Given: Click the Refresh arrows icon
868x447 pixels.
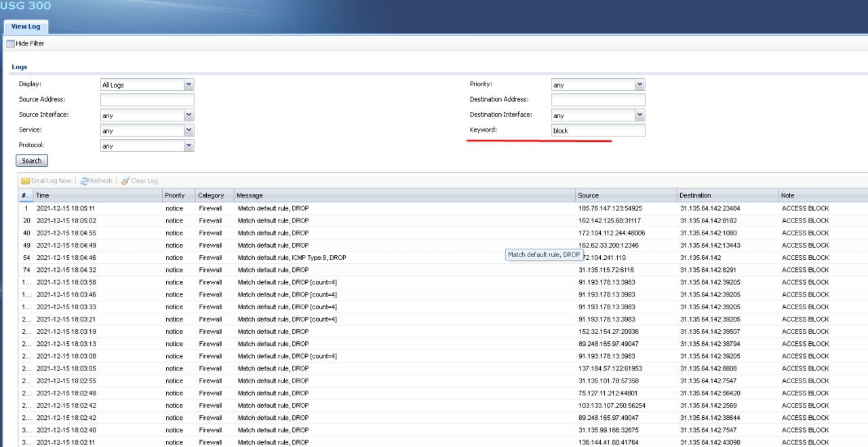Looking at the screenshot, I should point(85,181).
